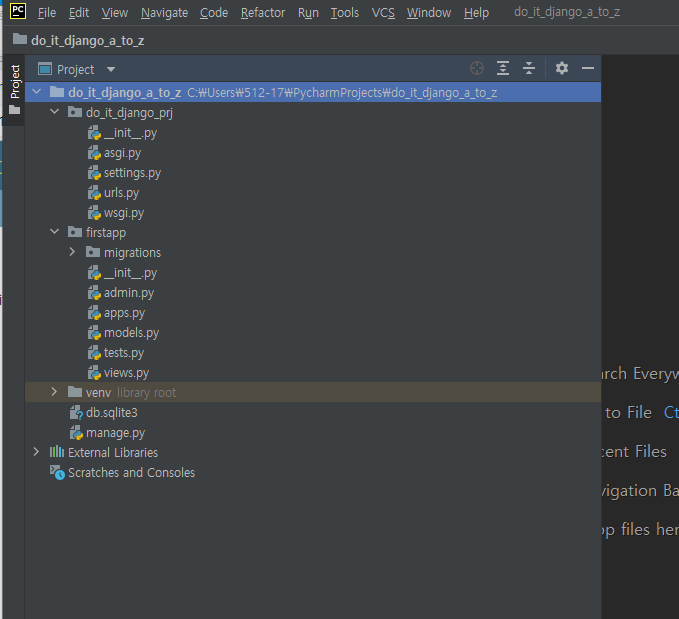Viewport: 679px width, 619px height.
Task: Open the Refactor menu
Action: tap(263, 13)
